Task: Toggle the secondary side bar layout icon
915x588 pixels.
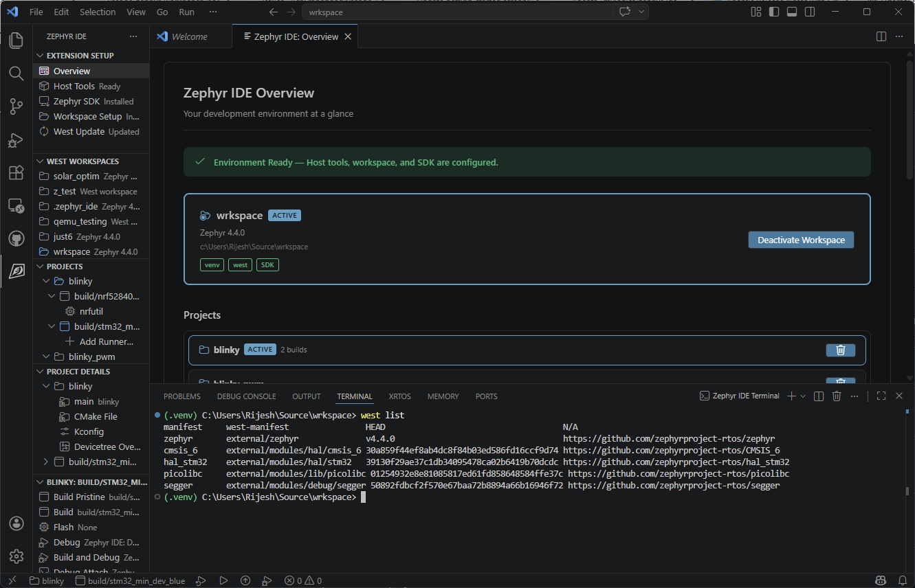Action: [810, 12]
